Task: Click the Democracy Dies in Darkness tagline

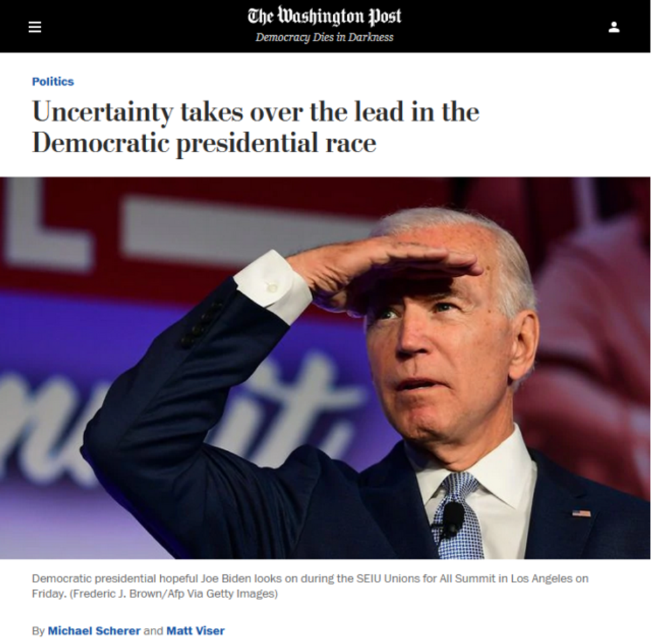Action: click(325, 37)
